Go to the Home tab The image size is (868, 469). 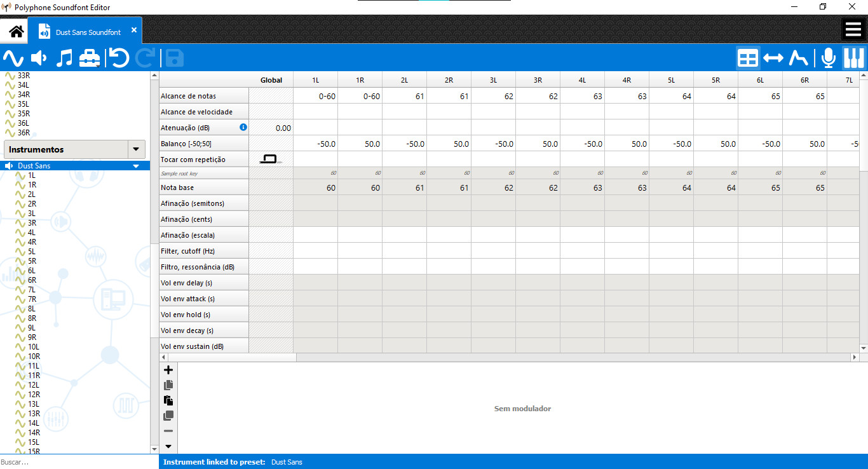(x=16, y=31)
